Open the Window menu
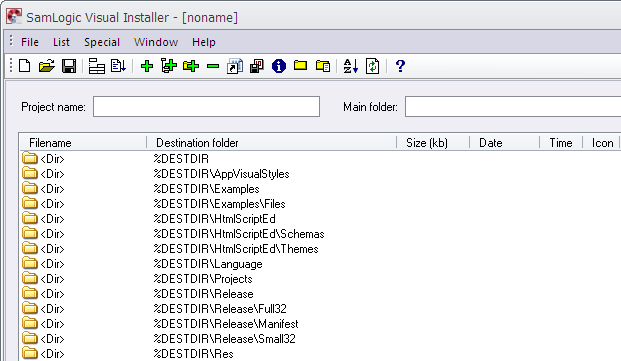The image size is (621, 361). [x=156, y=42]
